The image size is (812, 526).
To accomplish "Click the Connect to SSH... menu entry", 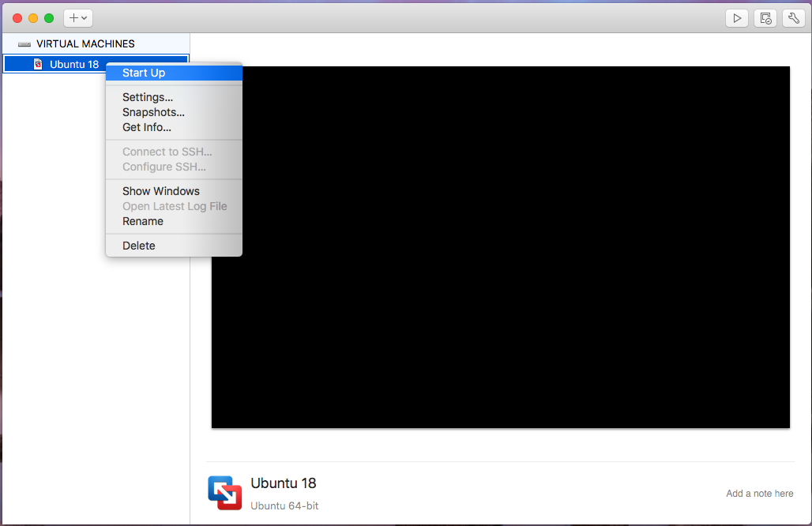I will pyautogui.click(x=174, y=152).
